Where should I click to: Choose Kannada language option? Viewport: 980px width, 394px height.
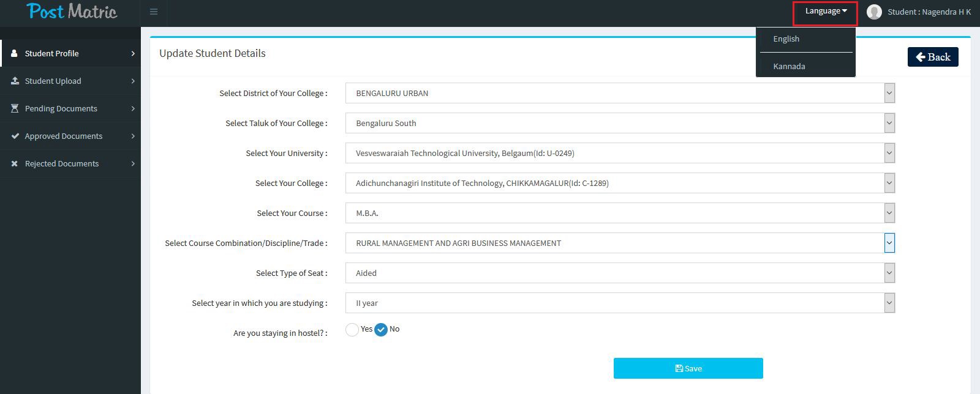click(805, 66)
